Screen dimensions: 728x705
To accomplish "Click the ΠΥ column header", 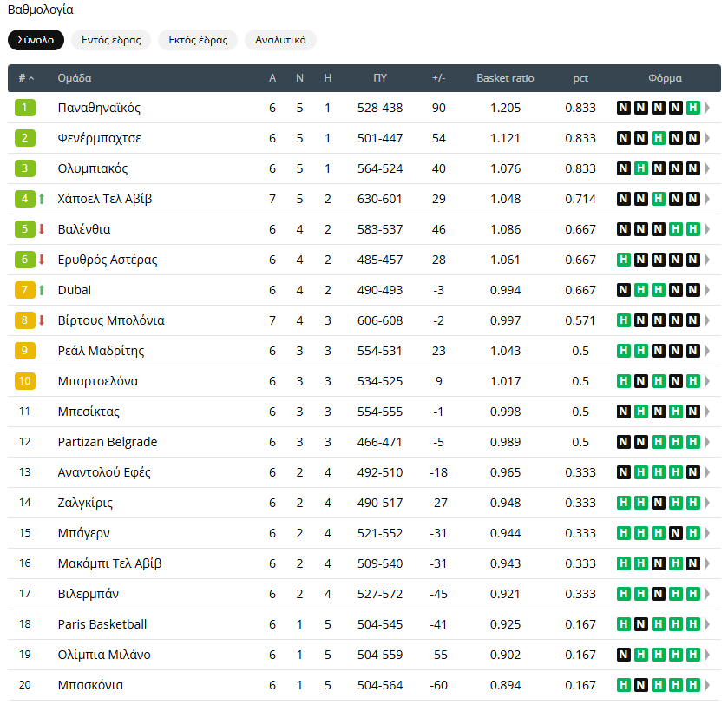I will click(x=380, y=78).
